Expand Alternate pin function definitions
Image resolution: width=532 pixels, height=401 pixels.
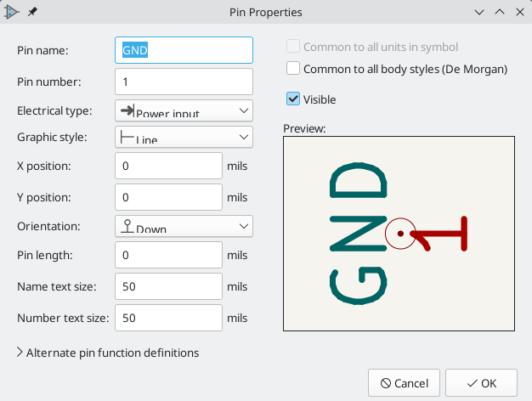[108, 353]
